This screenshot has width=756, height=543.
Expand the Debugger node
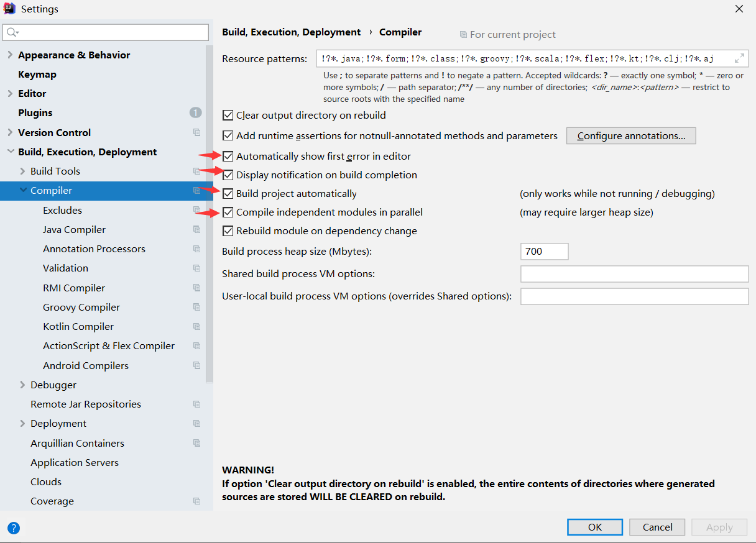22,385
